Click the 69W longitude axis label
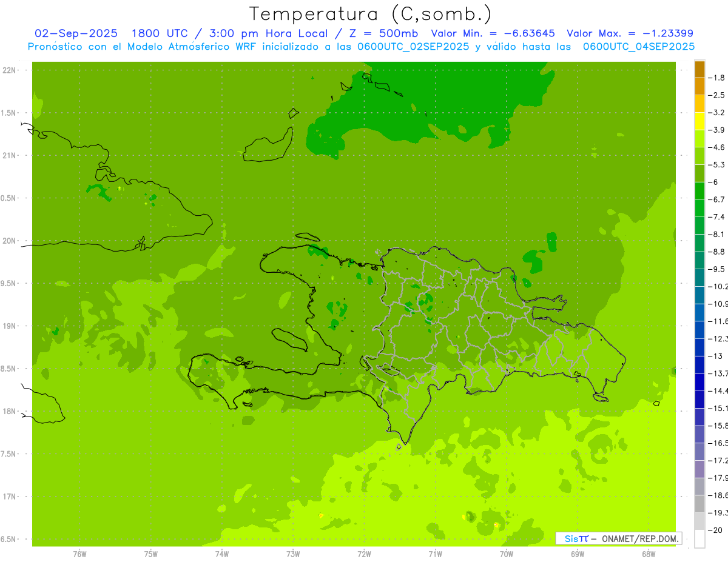 pos(578,554)
